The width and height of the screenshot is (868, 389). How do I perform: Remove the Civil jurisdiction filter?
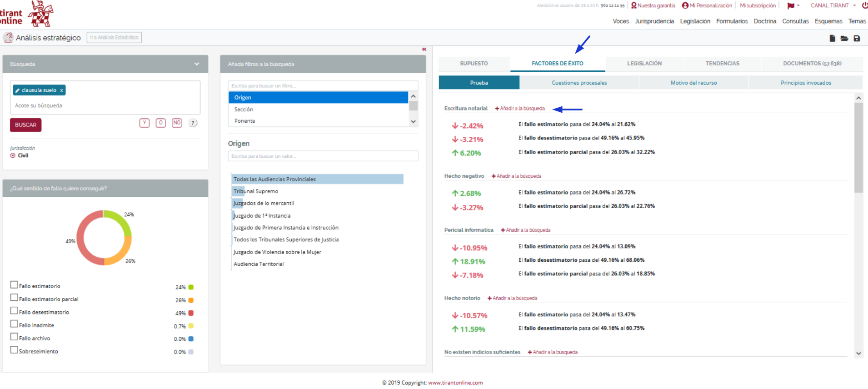(x=13, y=155)
